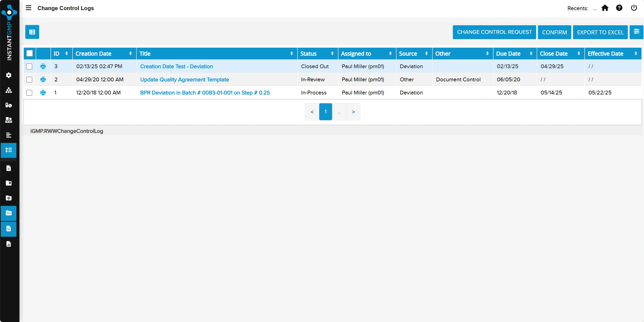The height and width of the screenshot is (322, 644).
Task: Select the header select-all checkbox
Action: click(30, 53)
